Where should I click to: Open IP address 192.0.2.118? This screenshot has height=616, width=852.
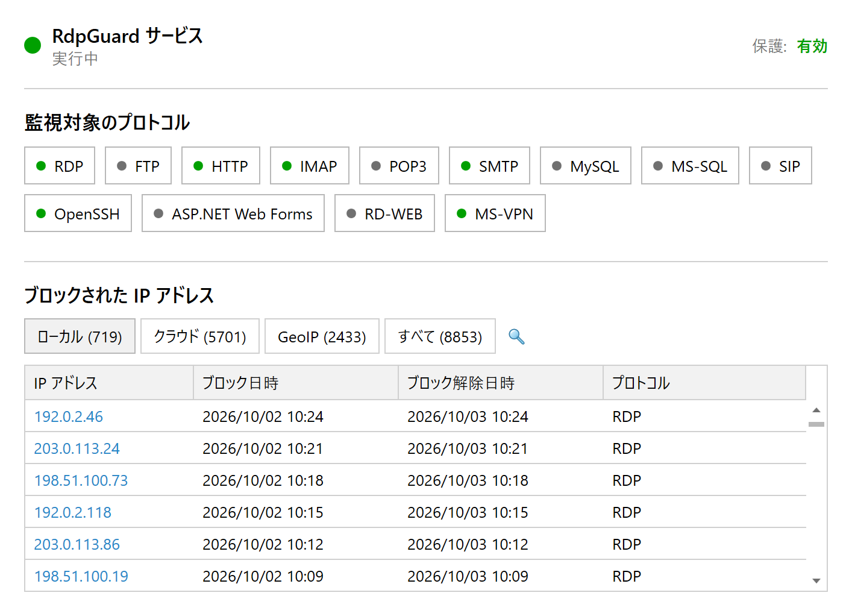pos(72,512)
